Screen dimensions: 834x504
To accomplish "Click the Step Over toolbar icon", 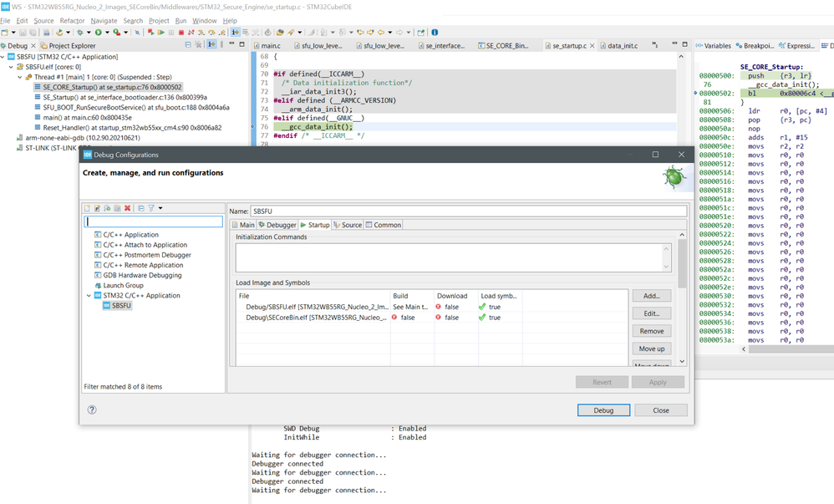I will tap(211, 33).
